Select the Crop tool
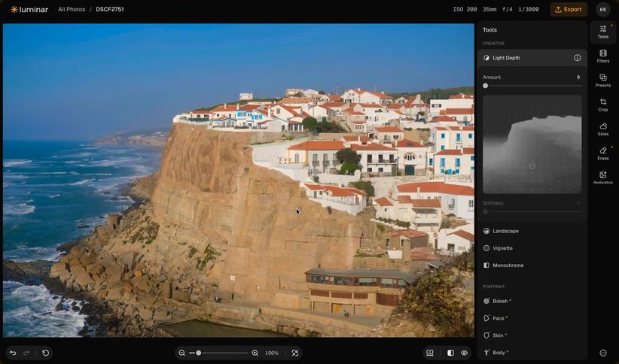This screenshot has height=364, width=619. [x=603, y=105]
